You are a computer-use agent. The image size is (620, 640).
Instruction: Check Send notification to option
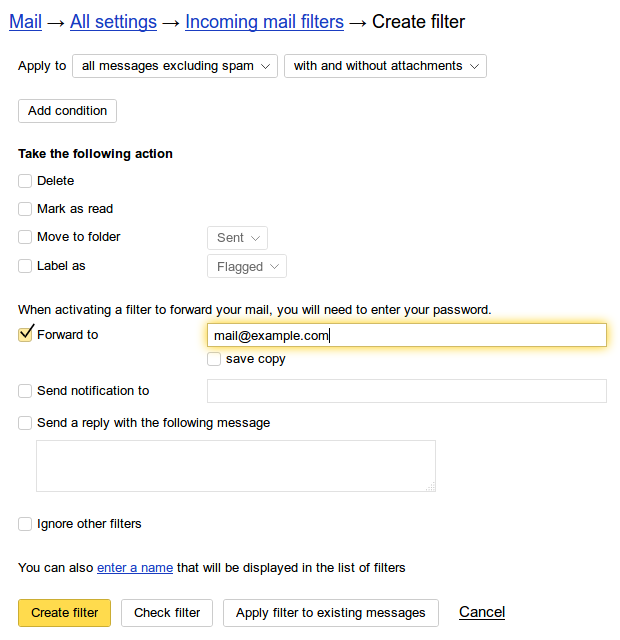tap(25, 391)
